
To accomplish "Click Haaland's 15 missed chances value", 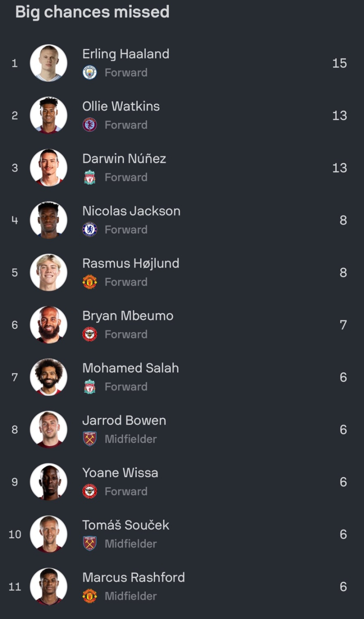I will pos(339,63).
